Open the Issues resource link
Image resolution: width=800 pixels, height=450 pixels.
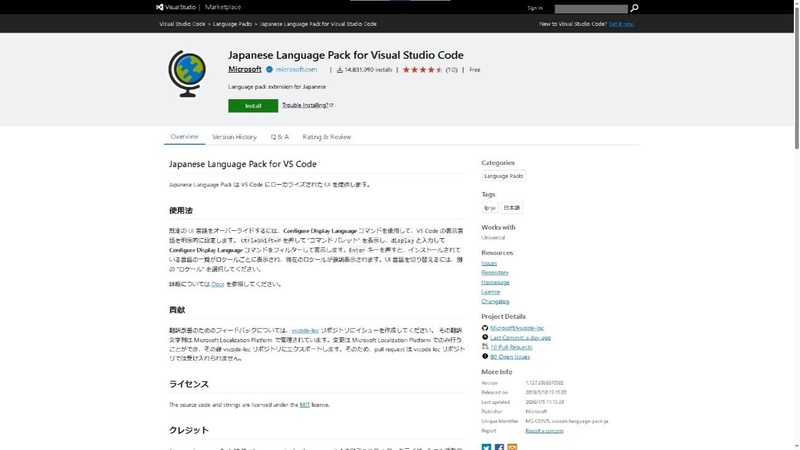coord(489,263)
